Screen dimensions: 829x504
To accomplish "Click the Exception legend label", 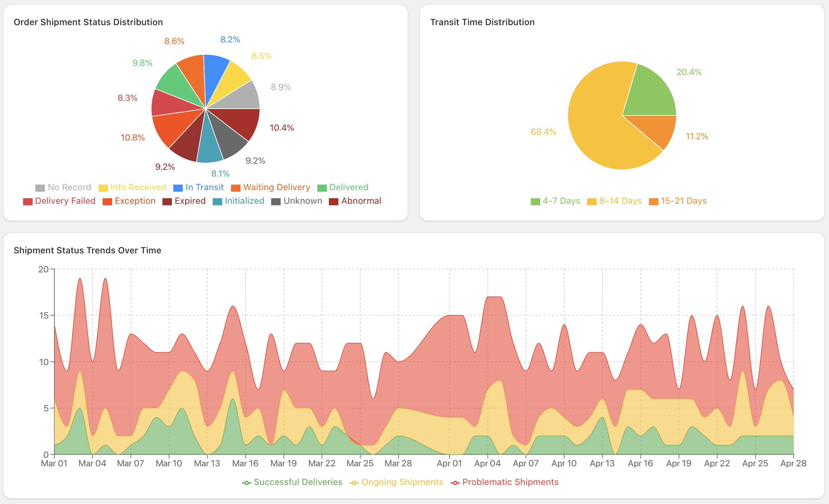I will point(135,201).
